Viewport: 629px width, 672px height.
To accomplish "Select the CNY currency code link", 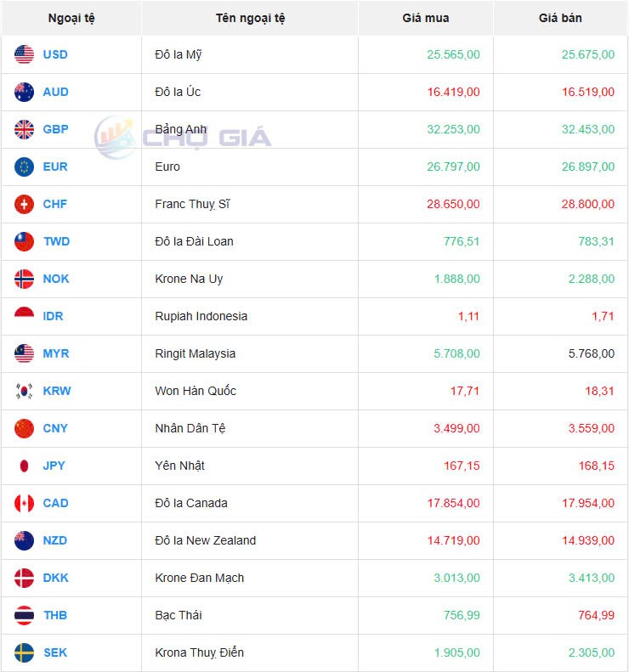I will (55, 428).
